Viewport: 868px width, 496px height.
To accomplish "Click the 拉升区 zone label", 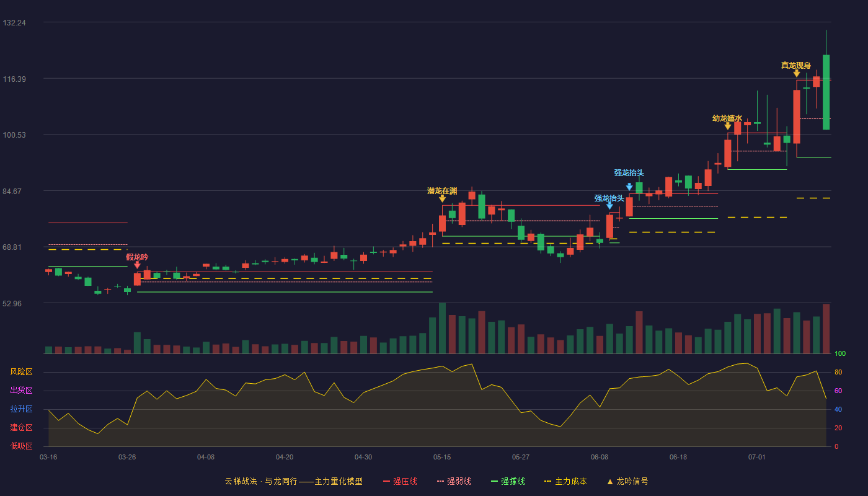I will coord(21,409).
